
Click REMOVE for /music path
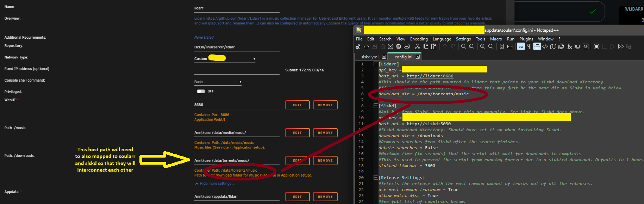click(x=325, y=133)
